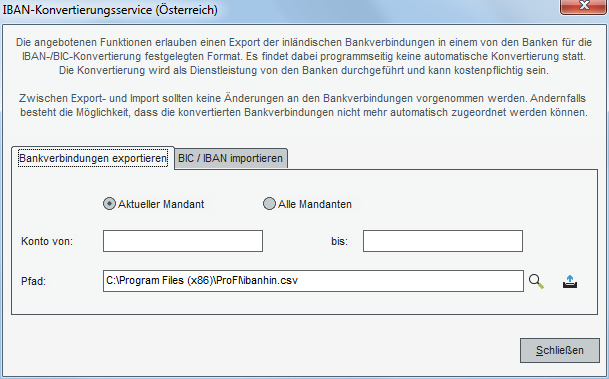Viewport: 609px width, 379px height.
Task: Click the 'bis:' label
Action: coord(339,241)
